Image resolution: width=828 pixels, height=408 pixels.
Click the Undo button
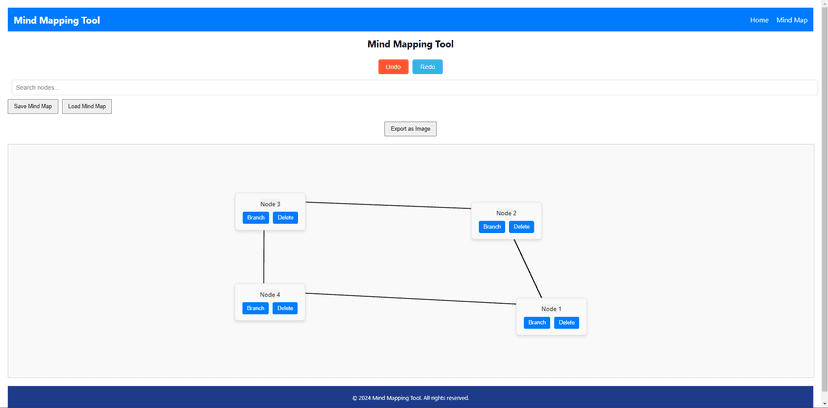click(393, 67)
